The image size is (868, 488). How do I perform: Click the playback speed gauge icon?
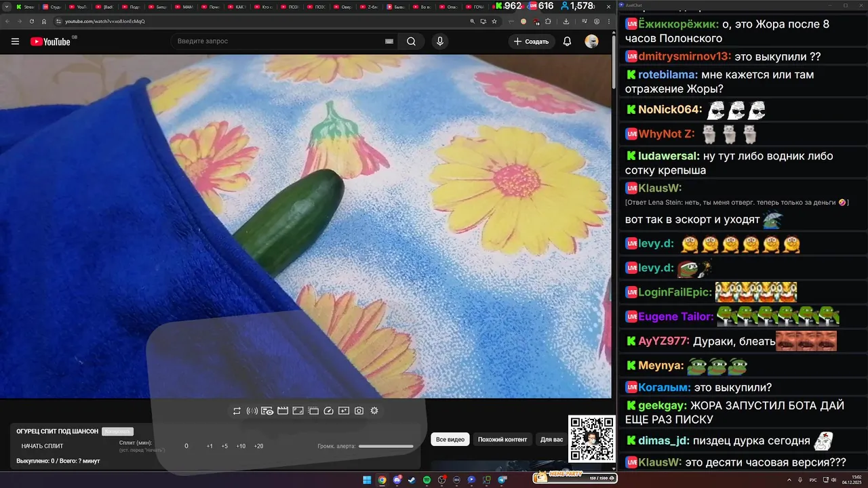[x=328, y=411]
